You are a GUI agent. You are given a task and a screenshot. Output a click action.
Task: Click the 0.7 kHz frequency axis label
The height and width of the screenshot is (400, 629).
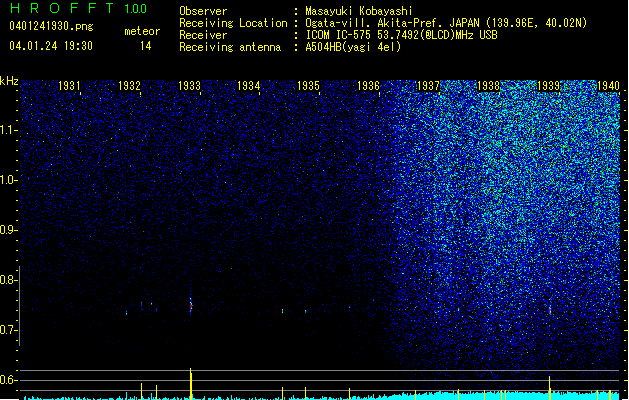(x=8, y=330)
